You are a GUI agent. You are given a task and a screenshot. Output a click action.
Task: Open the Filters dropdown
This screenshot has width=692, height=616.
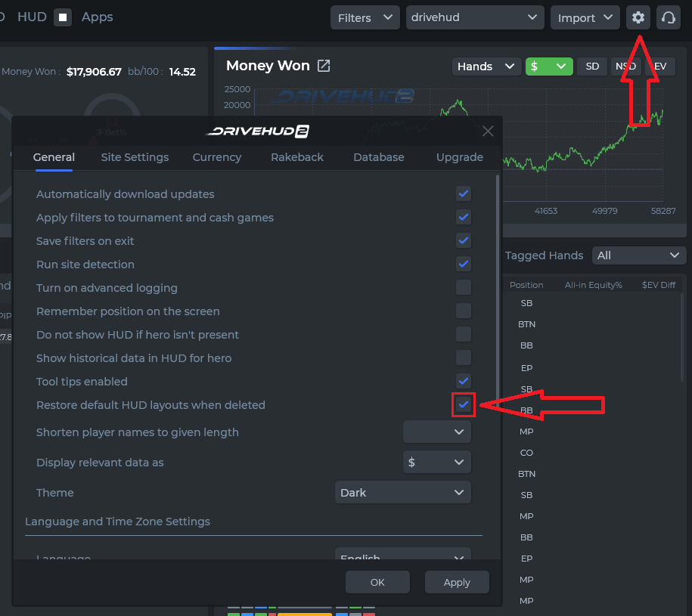(x=365, y=17)
